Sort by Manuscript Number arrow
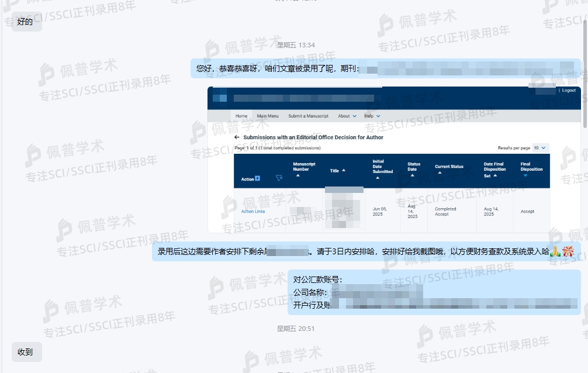Image resolution: width=588 pixels, height=373 pixels. tap(298, 175)
